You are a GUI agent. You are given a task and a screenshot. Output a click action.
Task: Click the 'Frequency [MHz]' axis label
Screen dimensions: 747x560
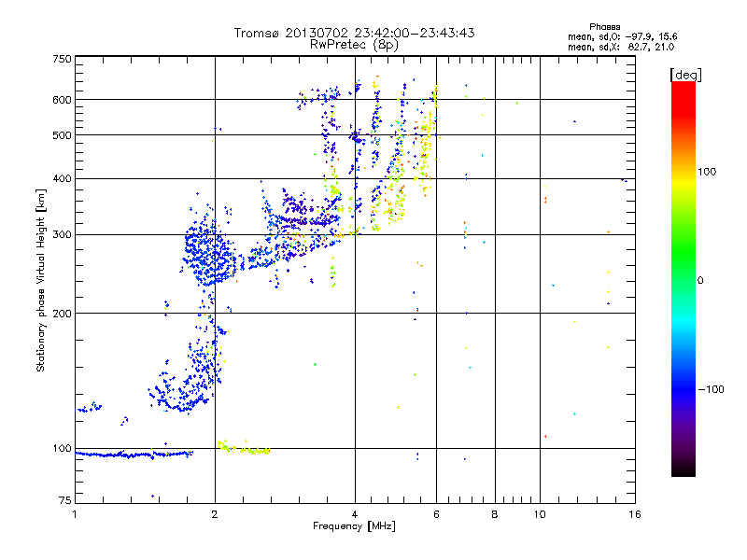(x=354, y=526)
